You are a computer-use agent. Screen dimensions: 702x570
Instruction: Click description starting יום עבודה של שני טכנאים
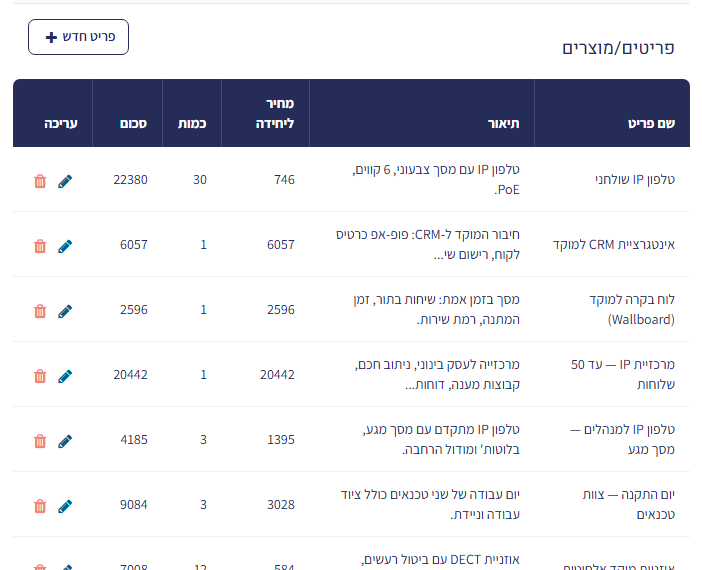click(x=430, y=504)
